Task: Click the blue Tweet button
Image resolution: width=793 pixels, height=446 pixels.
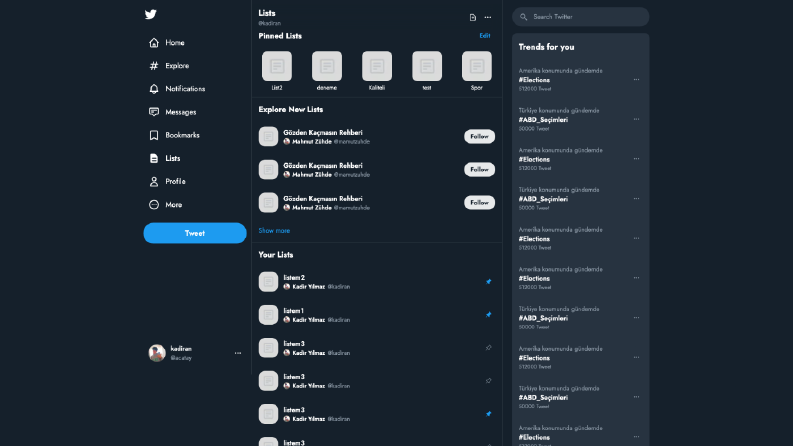Action: [x=195, y=233]
